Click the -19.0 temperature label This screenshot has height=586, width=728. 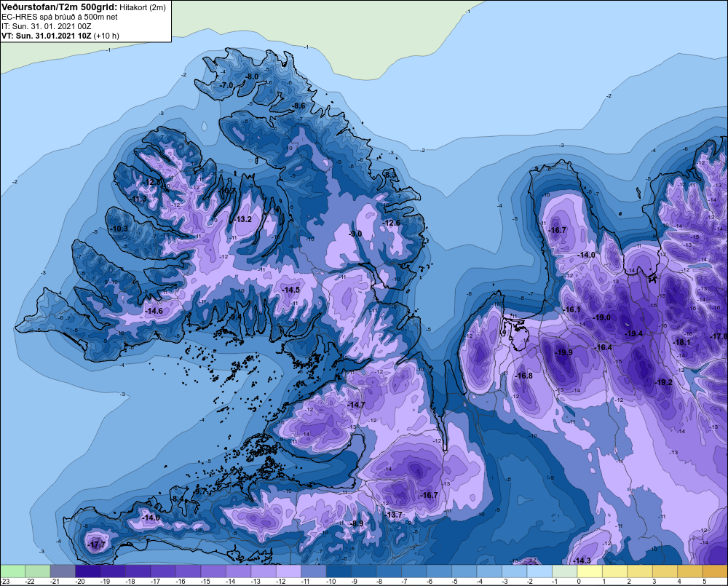pos(602,317)
